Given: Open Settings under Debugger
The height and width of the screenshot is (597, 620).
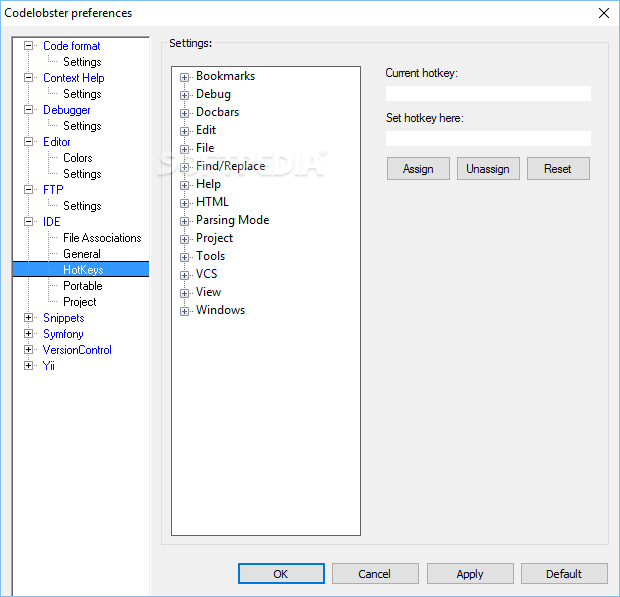Looking at the screenshot, I should [82, 126].
